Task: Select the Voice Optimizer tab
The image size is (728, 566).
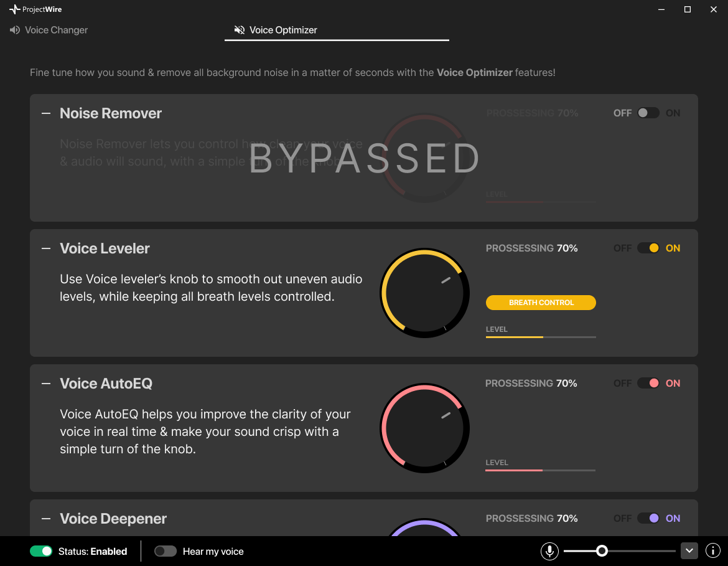Action: coord(337,31)
